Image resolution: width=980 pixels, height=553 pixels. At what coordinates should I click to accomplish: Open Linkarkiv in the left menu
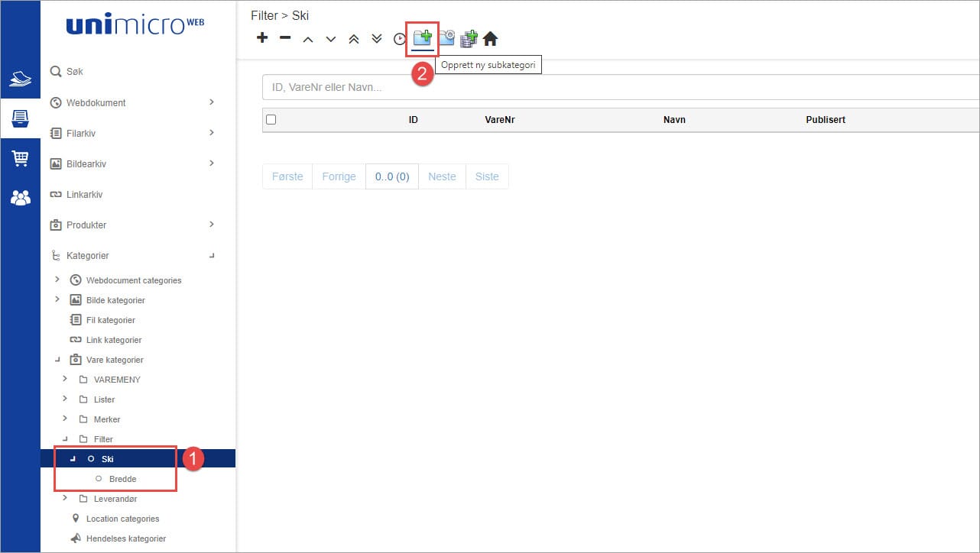point(84,195)
